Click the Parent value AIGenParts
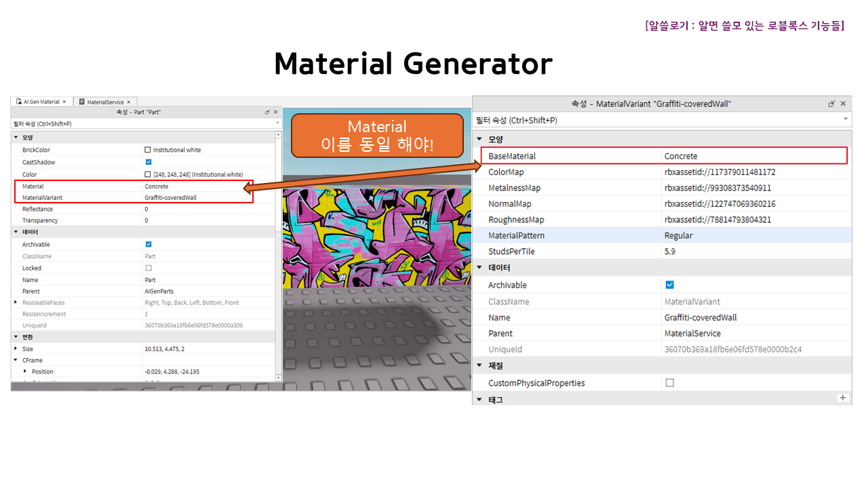The height and width of the screenshot is (488, 868). pyautogui.click(x=159, y=291)
